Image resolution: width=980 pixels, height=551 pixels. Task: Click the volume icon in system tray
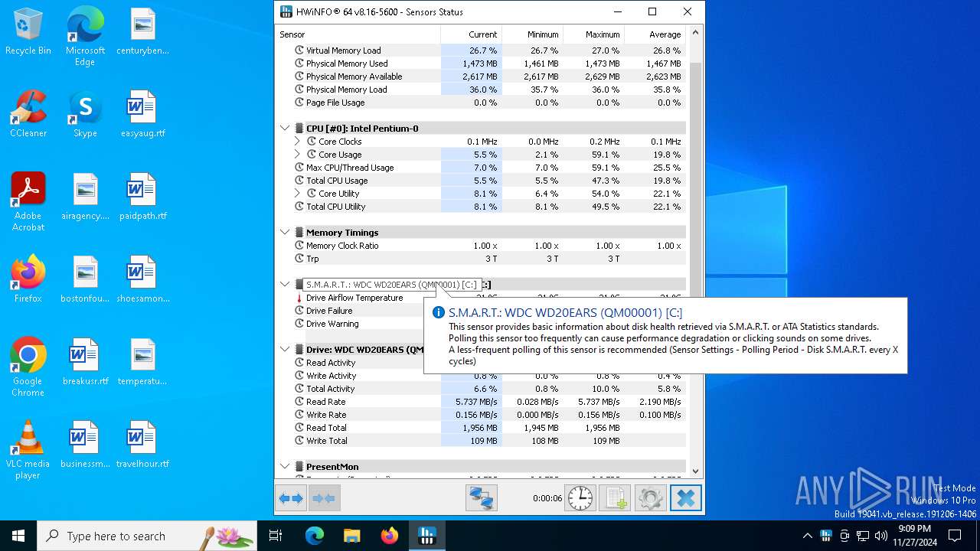pyautogui.click(x=880, y=536)
